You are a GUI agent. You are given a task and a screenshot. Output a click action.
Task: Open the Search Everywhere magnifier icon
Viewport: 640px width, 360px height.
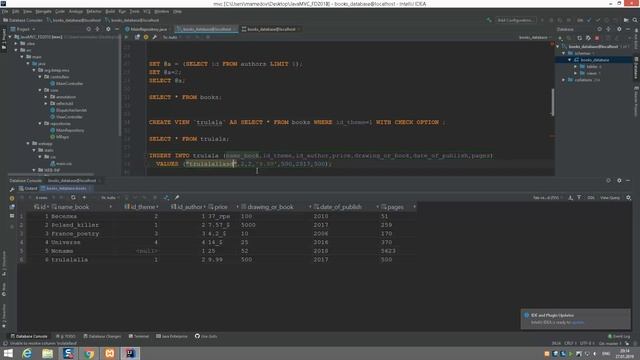point(635,20)
